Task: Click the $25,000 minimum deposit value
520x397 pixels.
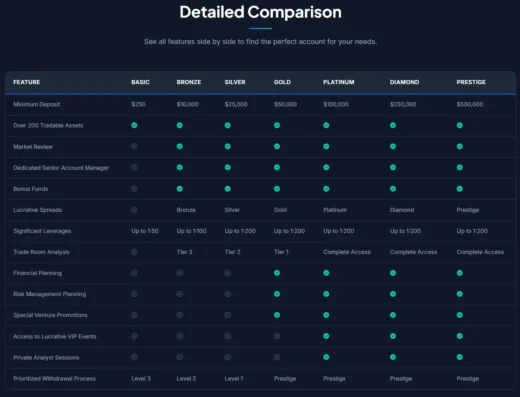Action: pos(236,104)
